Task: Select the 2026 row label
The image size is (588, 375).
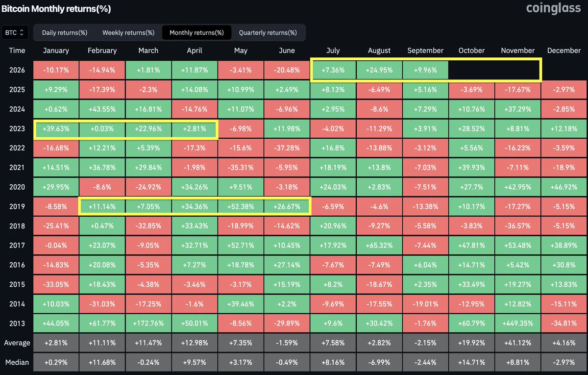Action: (x=17, y=70)
